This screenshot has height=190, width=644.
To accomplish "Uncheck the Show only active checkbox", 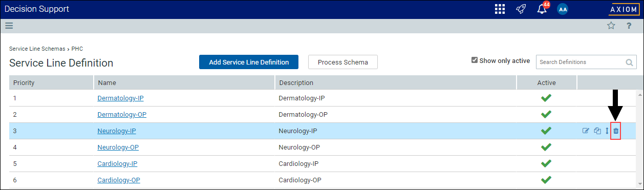I will point(475,60).
